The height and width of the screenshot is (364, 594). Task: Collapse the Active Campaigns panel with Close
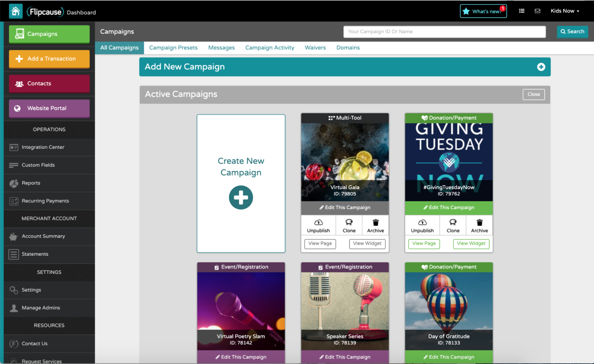533,94
